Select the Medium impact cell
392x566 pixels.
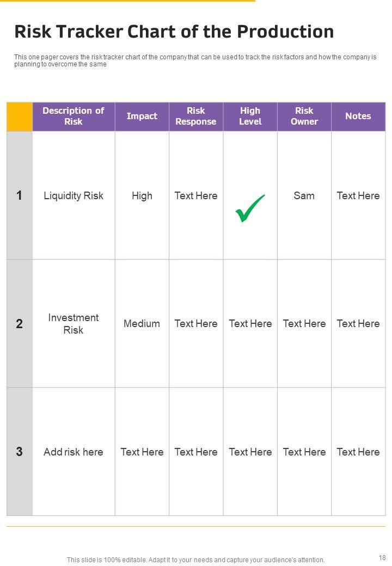(142, 324)
